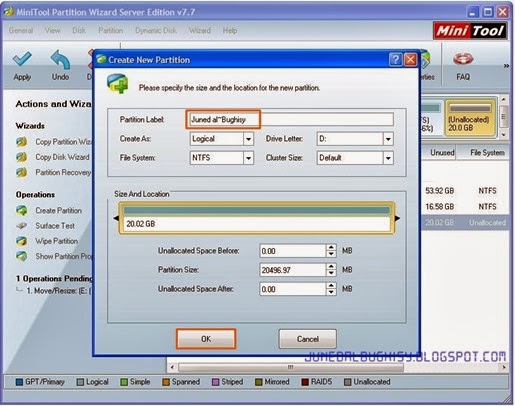The image size is (515, 406).
Task: Click the horizontal scrollbar left arrow
Action: (x=172, y=367)
